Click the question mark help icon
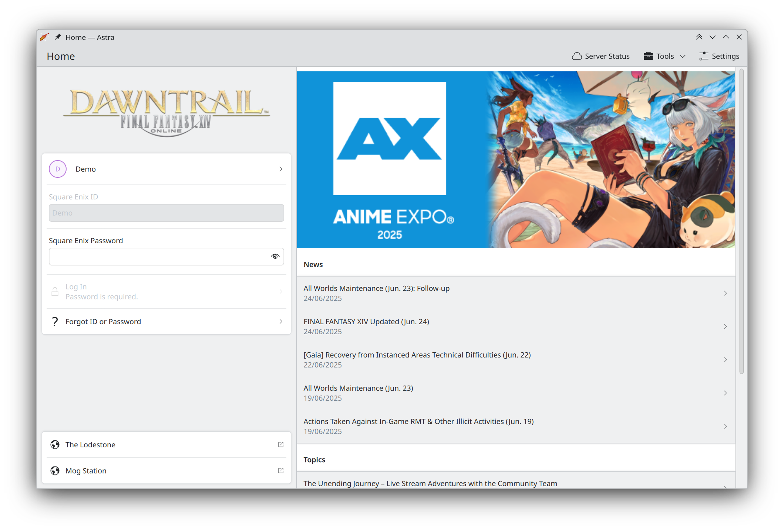 click(55, 321)
